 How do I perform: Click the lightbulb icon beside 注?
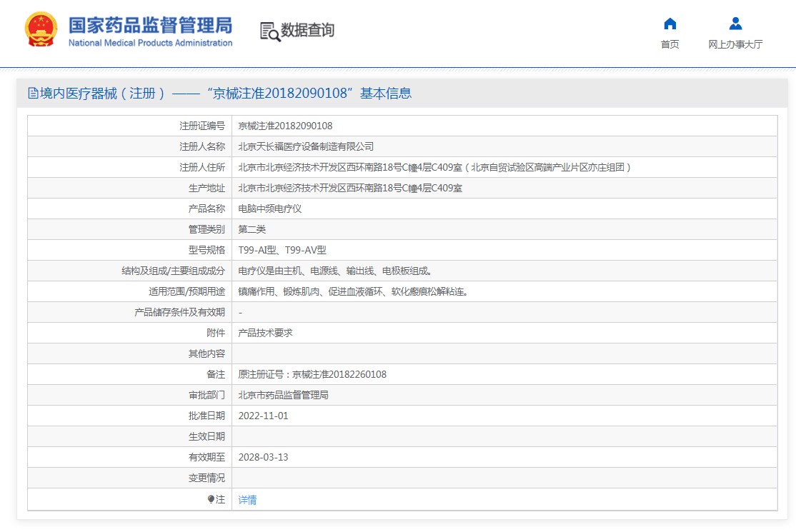pos(212,499)
